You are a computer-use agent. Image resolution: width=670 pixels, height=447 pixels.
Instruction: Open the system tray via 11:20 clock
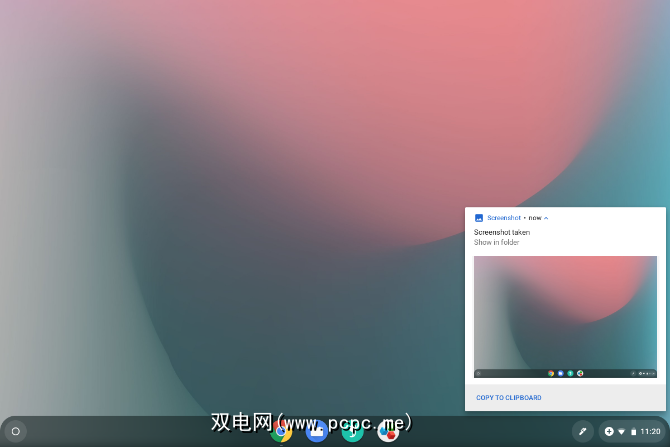click(x=650, y=432)
